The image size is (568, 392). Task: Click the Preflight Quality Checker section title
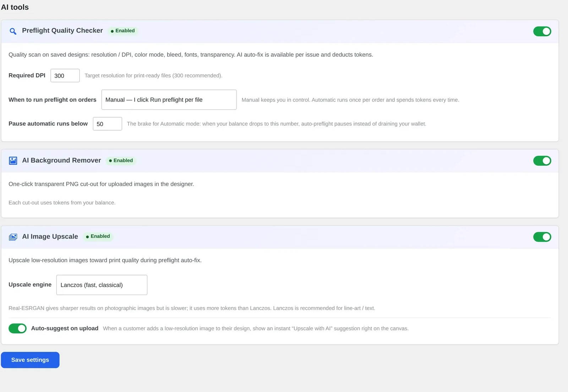[x=62, y=31]
